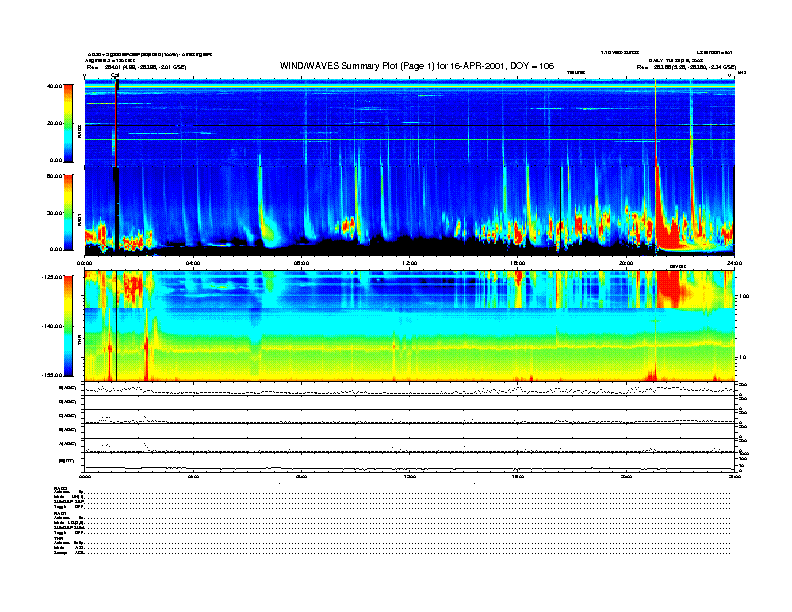Click the 10 frequency label right of TNR
This screenshot has height=612, width=792.
(742, 358)
